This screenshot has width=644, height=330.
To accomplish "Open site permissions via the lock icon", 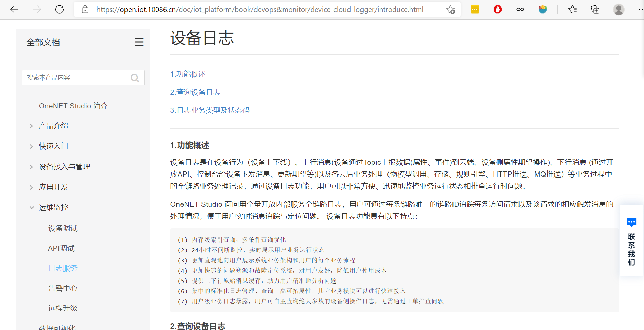I will tap(85, 9).
